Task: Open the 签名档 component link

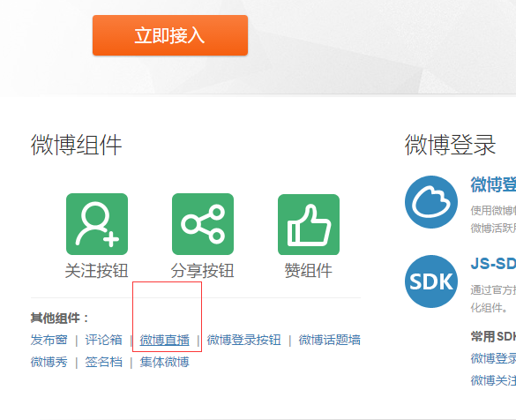Action: 104,362
